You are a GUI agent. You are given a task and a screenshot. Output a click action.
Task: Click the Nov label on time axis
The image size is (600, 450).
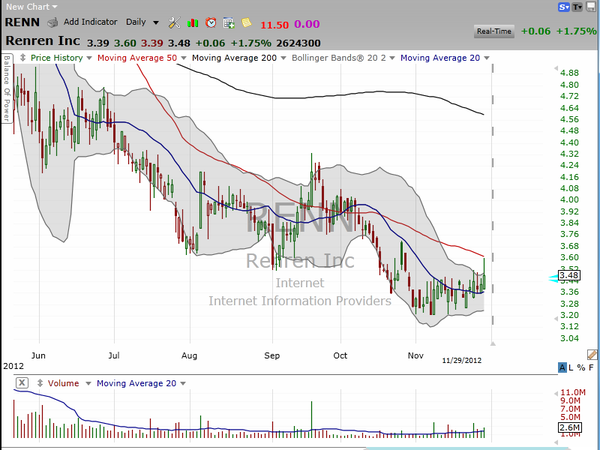[x=416, y=355]
